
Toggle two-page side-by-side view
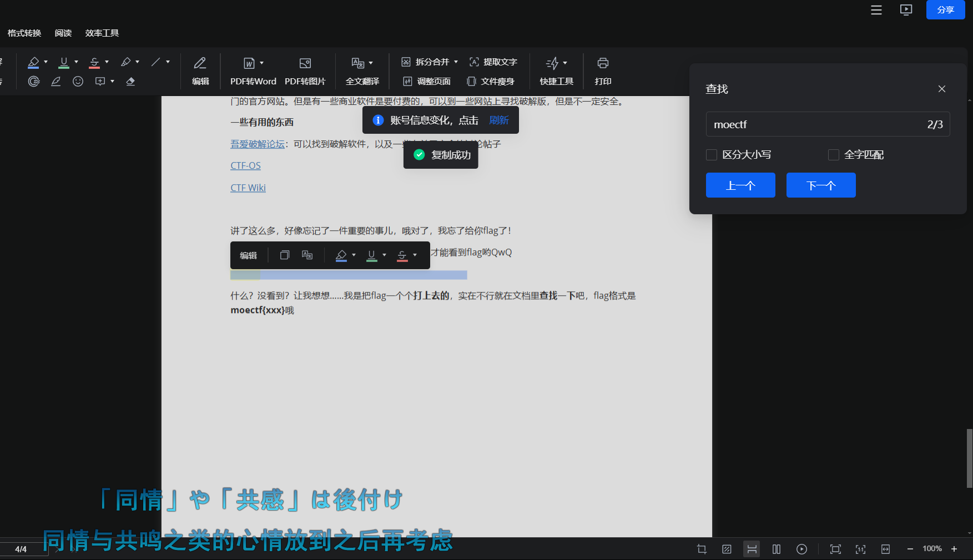[777, 549]
